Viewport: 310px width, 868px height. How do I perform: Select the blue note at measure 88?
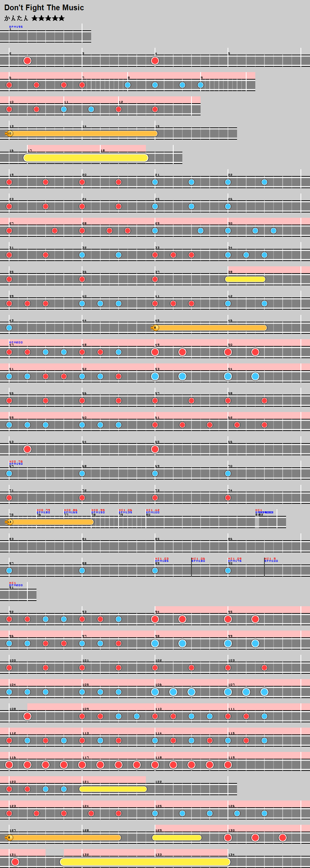tap(82, 571)
